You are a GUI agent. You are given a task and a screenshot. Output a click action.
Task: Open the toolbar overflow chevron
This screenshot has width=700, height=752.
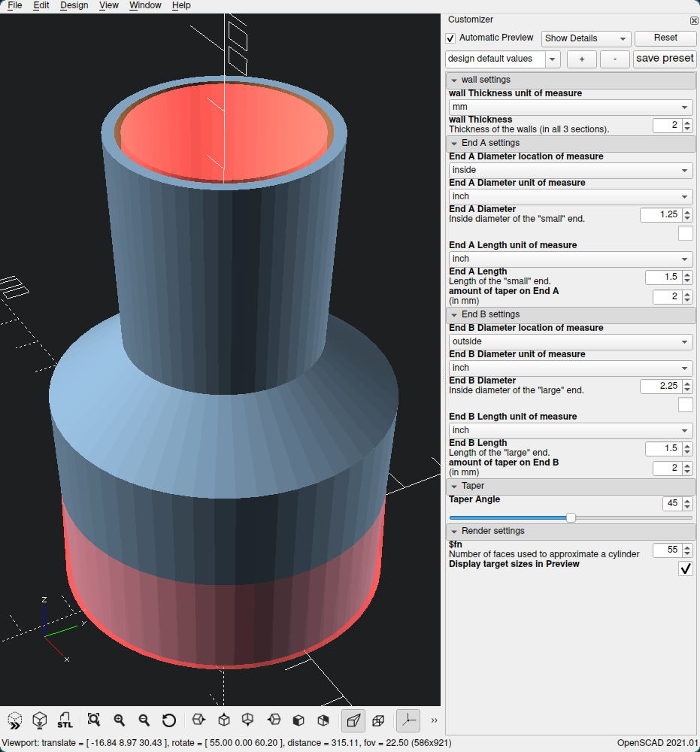[x=434, y=720]
